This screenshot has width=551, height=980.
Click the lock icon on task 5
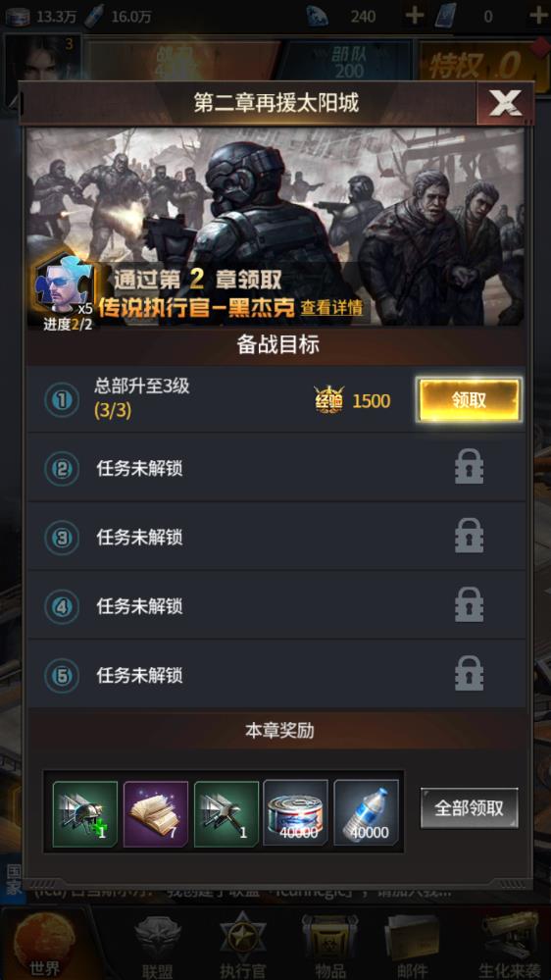point(470,673)
